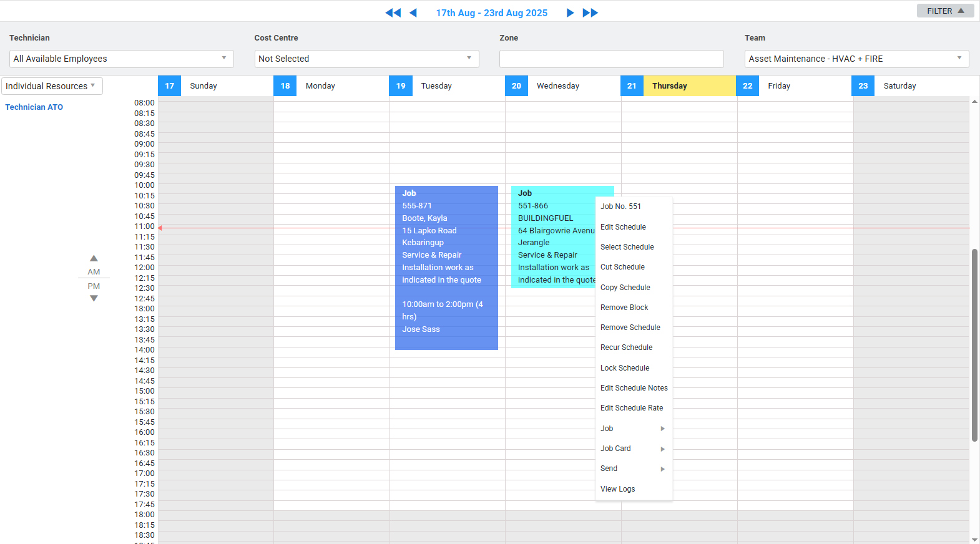The height and width of the screenshot is (544, 980).
Task: Jump back with the double-left arrow icon
Action: 393,12
